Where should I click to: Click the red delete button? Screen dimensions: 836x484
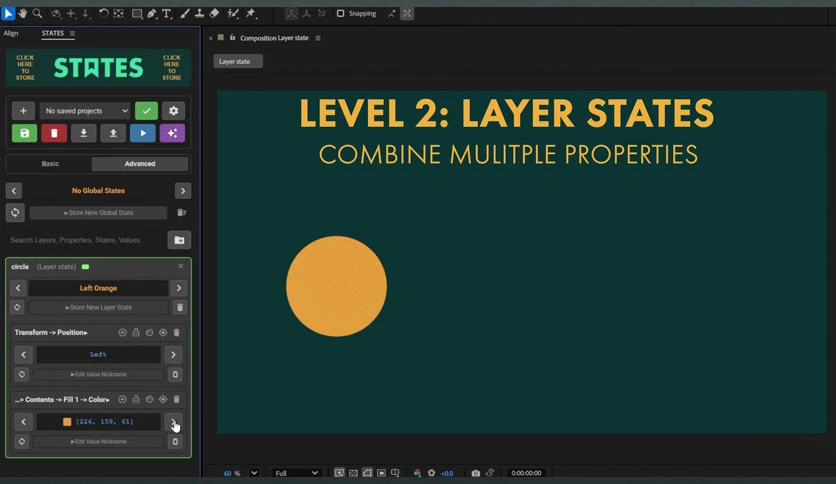[x=54, y=133]
